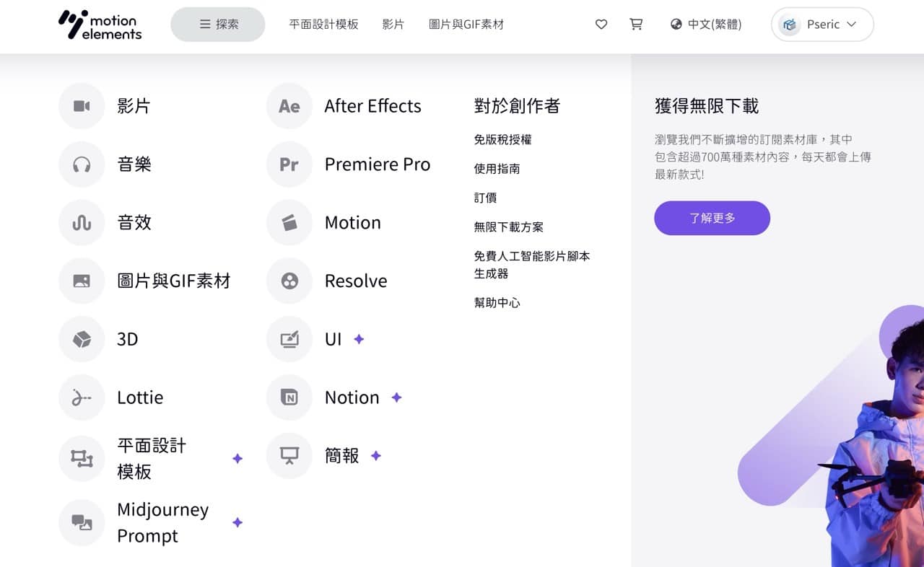This screenshot has height=567, width=924.
Task: Open favorites with the heart icon
Action: coord(601,25)
